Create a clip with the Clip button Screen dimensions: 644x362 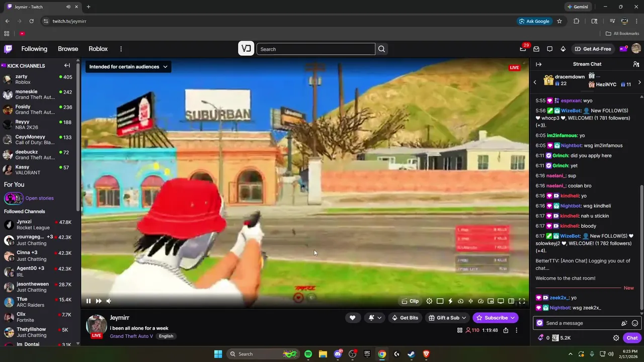(x=410, y=301)
